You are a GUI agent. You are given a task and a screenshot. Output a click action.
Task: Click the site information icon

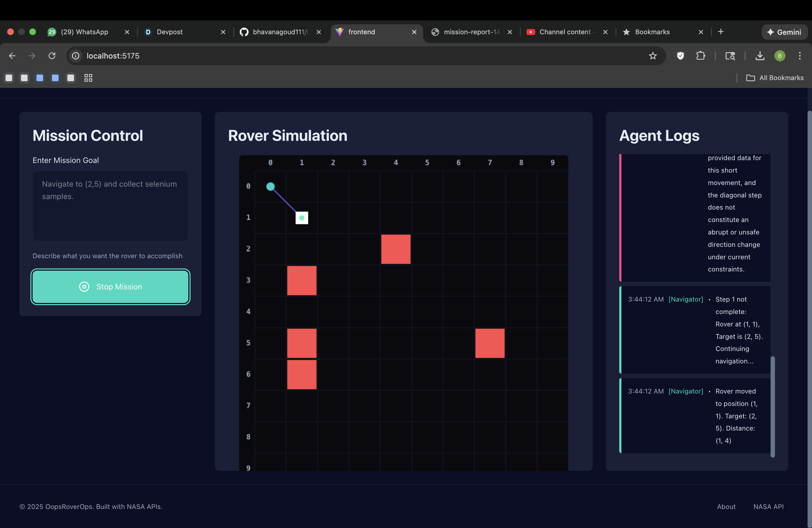pyautogui.click(x=76, y=56)
